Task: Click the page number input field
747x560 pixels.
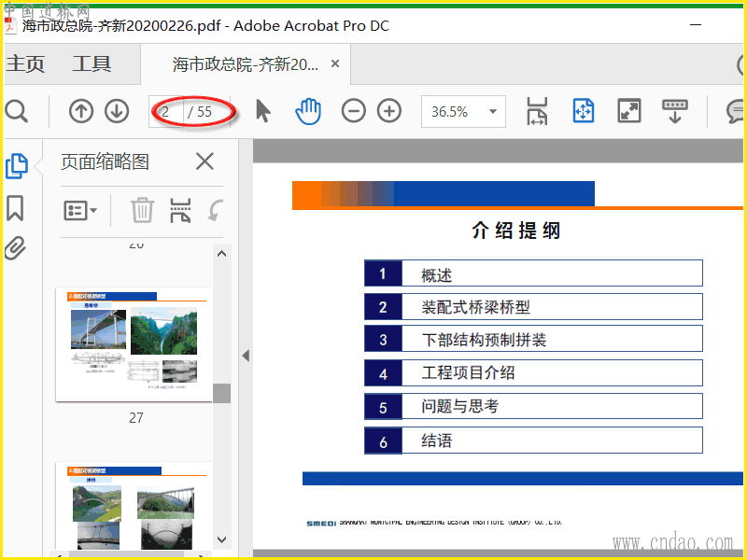Action: [166, 111]
